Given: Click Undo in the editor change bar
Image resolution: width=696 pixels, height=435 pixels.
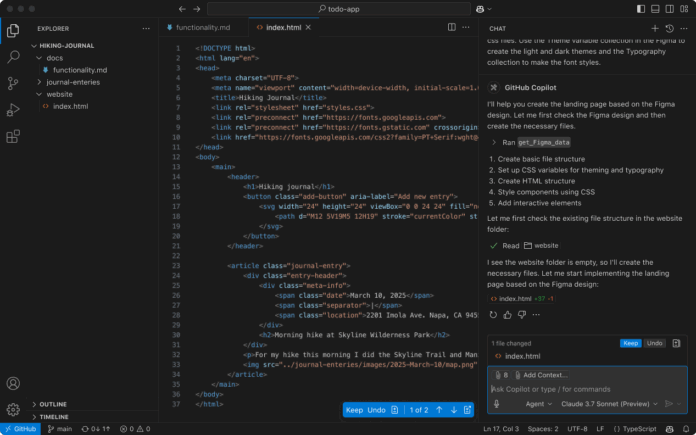Looking at the screenshot, I should [x=377, y=410].
